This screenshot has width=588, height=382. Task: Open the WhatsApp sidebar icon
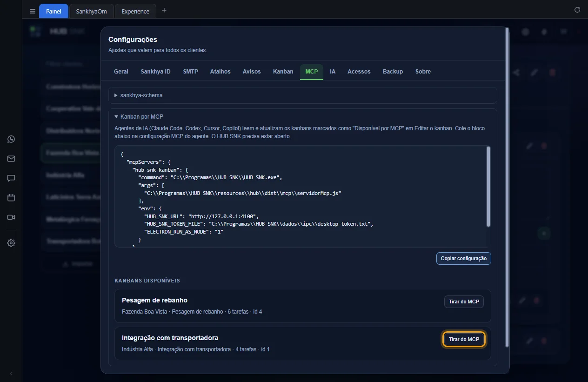pyautogui.click(x=11, y=139)
